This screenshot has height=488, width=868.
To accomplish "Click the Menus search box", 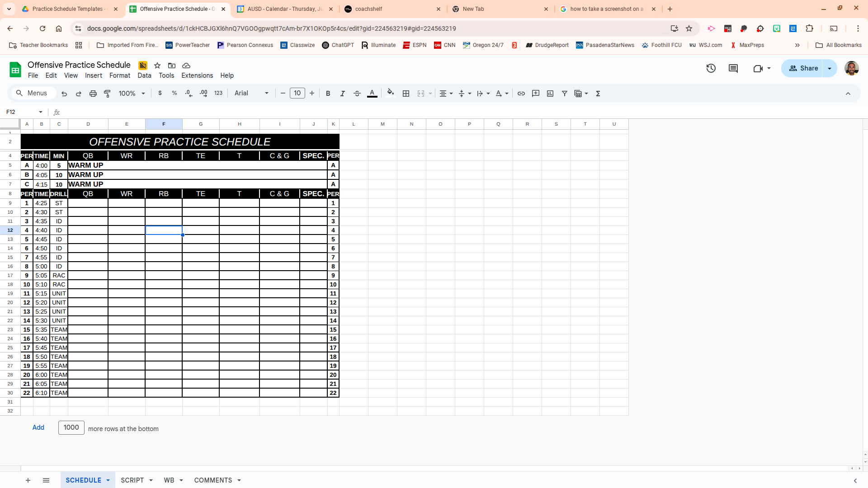I will click(x=33, y=93).
